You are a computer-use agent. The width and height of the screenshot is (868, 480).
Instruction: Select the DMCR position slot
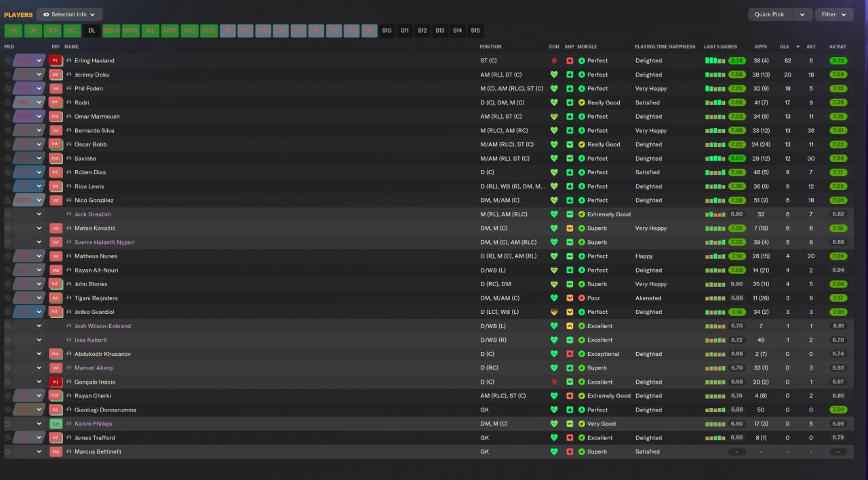[111, 31]
